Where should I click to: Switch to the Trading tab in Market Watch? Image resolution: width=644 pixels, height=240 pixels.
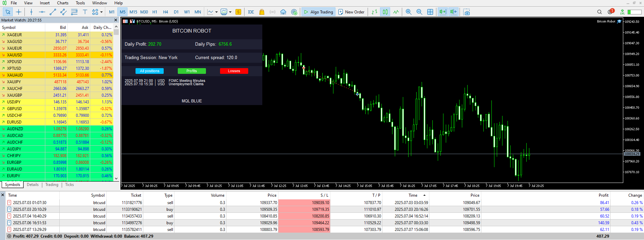(52, 185)
